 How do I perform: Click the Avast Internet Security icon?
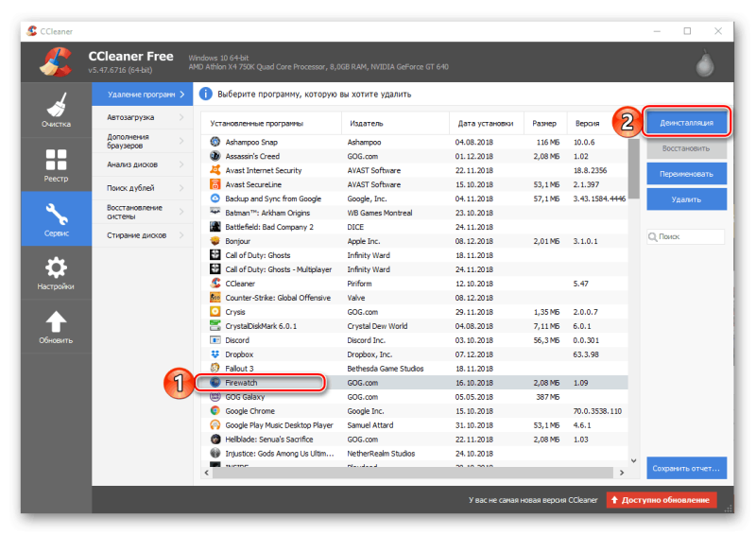(x=215, y=170)
